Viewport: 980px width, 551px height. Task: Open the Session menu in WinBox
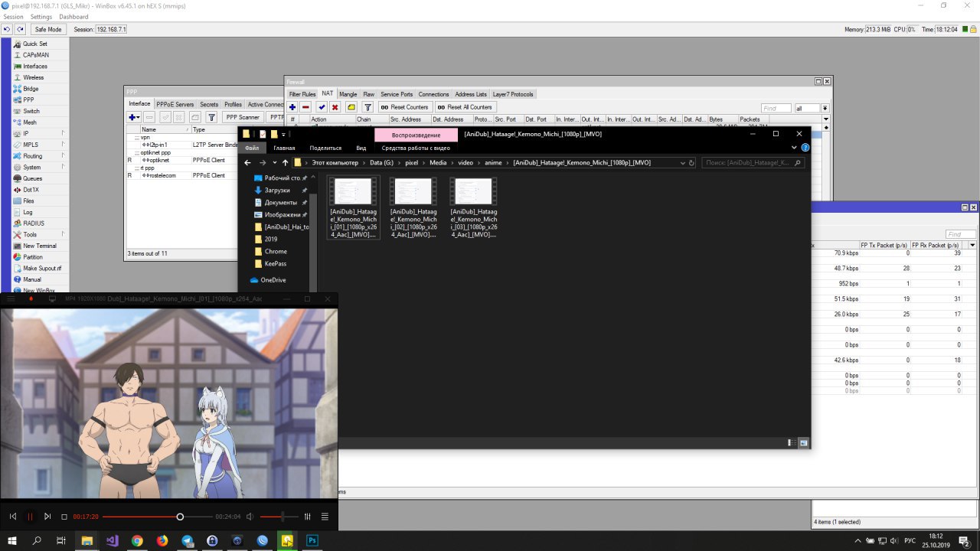pos(13,17)
